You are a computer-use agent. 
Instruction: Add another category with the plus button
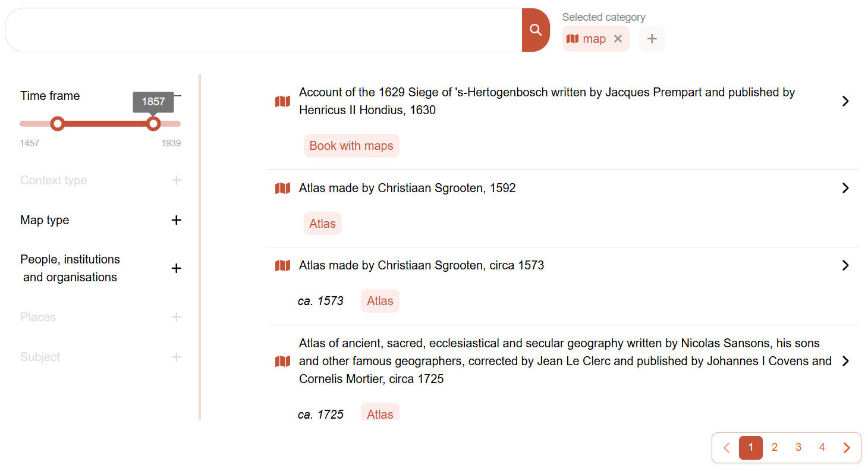[652, 39]
